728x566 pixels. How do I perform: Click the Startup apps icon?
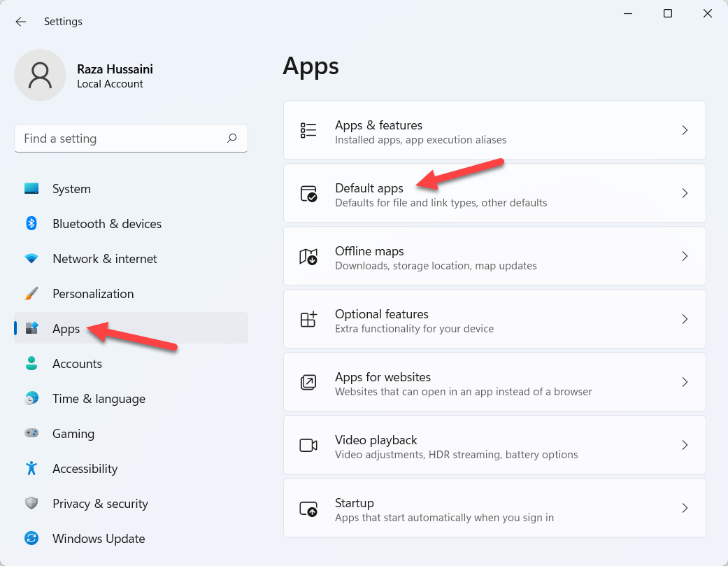point(308,508)
